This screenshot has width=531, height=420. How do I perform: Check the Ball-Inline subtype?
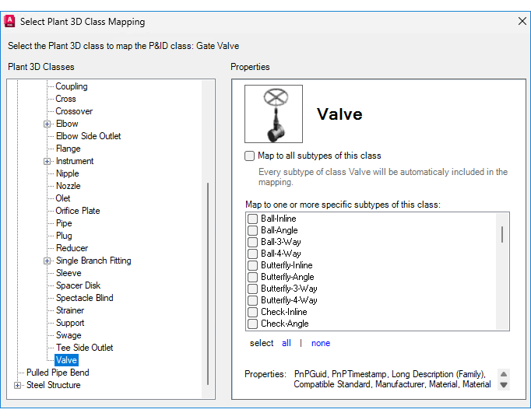252,219
